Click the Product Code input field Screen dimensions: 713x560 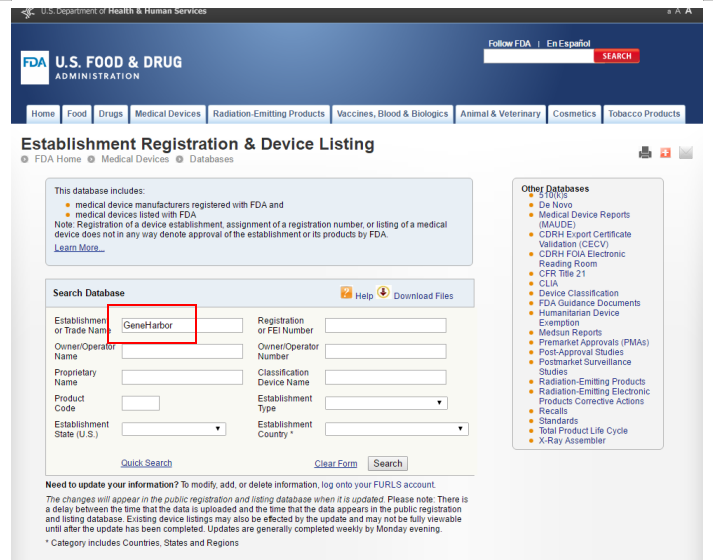(x=140, y=403)
